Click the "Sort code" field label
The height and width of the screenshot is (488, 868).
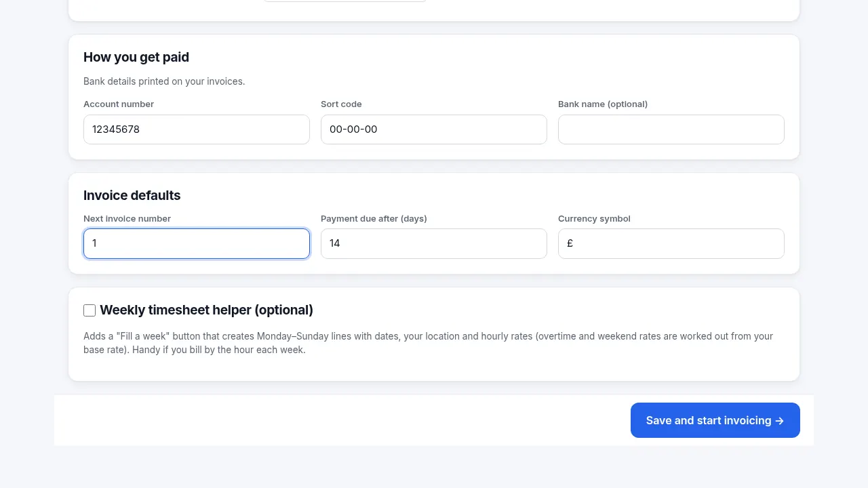(341, 104)
